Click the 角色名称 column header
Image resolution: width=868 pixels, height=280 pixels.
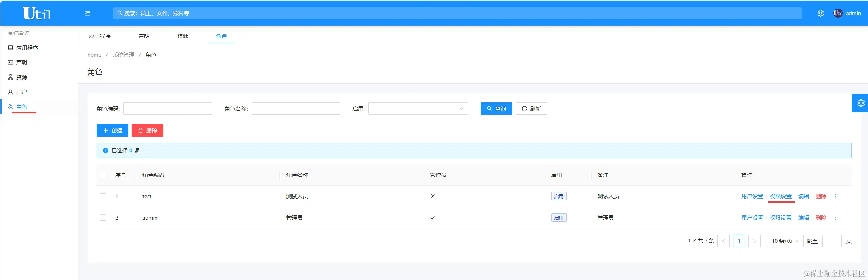click(x=297, y=175)
